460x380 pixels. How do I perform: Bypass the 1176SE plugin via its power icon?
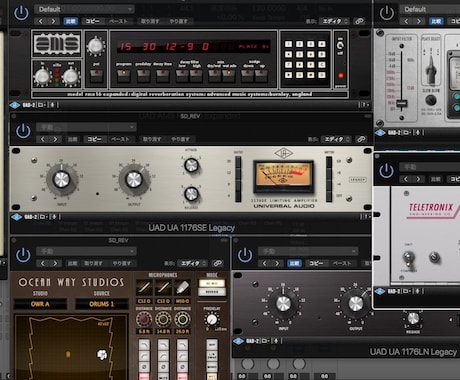pos(23,131)
